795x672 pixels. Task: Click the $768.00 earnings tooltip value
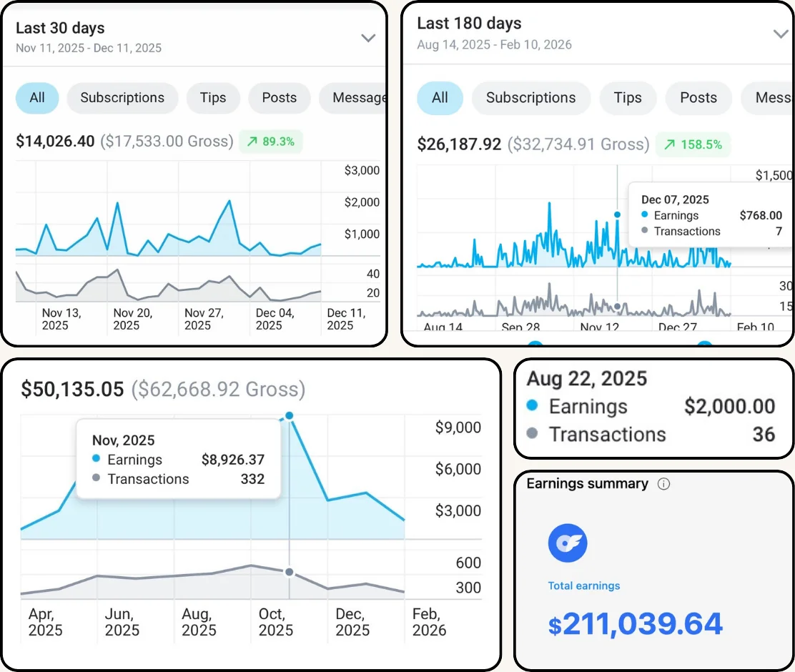761,216
